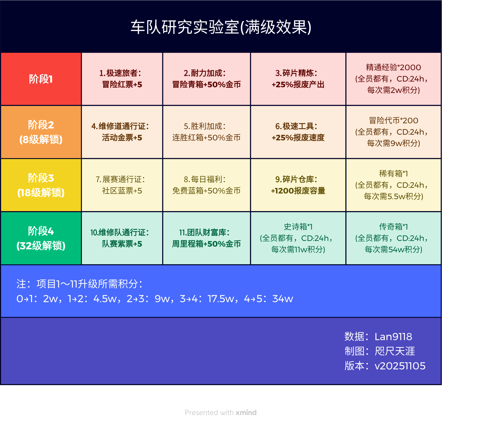Click the 1.极速旅者 冒险红票+5 cell

(122, 79)
